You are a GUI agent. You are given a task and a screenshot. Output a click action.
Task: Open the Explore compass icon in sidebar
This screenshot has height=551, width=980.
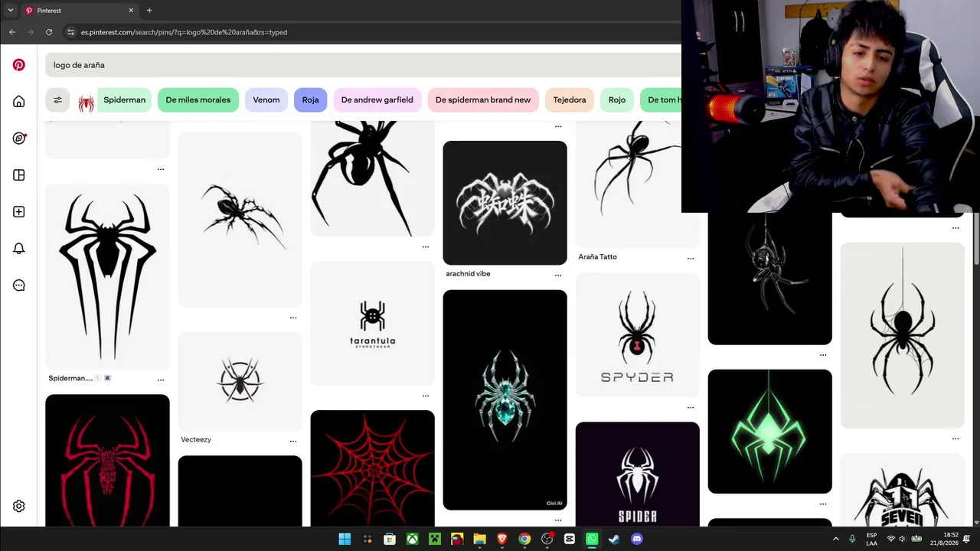[x=19, y=139]
